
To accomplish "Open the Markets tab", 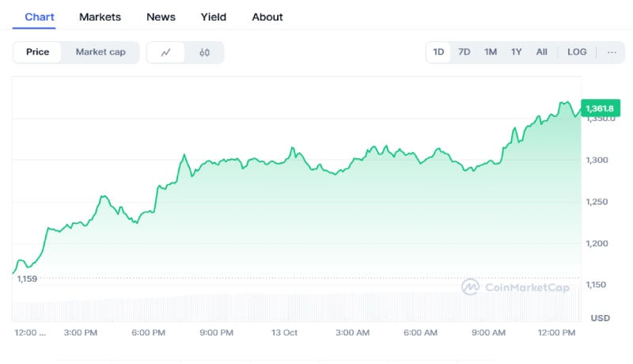I will (x=100, y=17).
